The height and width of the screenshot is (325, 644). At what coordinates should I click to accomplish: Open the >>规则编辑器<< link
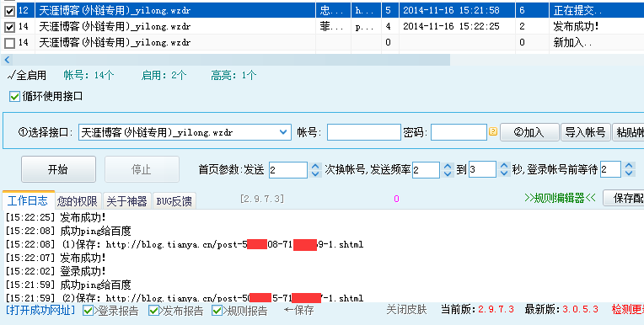click(560, 198)
